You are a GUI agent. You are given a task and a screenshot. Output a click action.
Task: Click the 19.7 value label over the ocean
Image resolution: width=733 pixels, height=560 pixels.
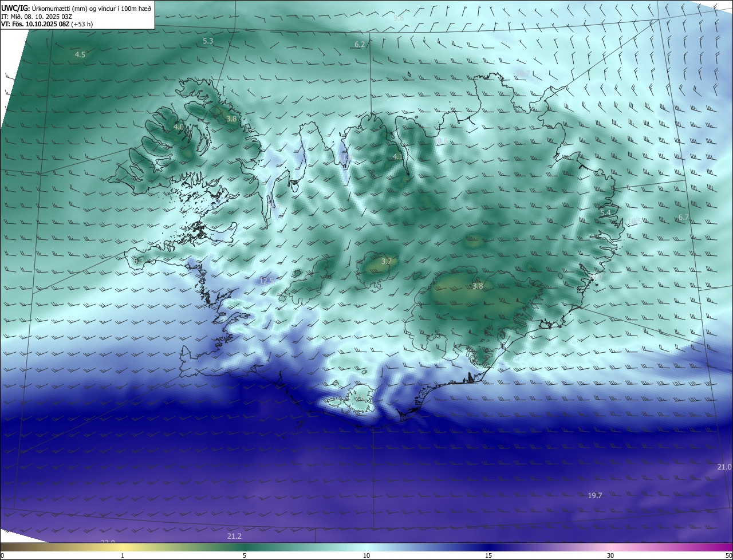(595, 496)
